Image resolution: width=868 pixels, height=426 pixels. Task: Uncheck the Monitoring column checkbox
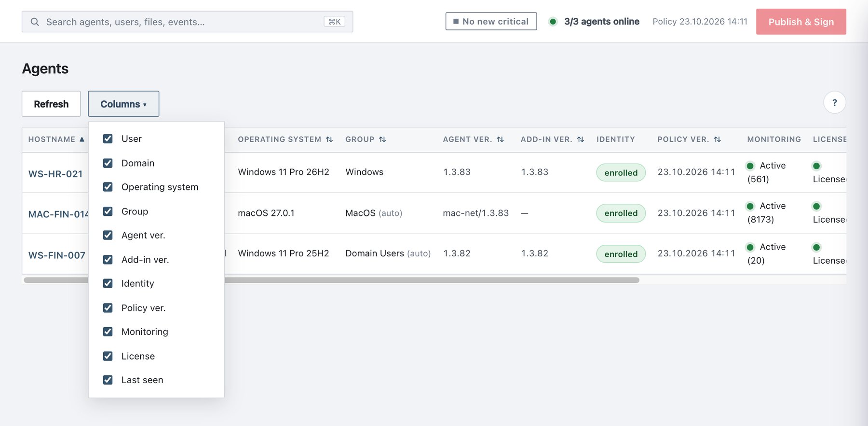(x=108, y=332)
